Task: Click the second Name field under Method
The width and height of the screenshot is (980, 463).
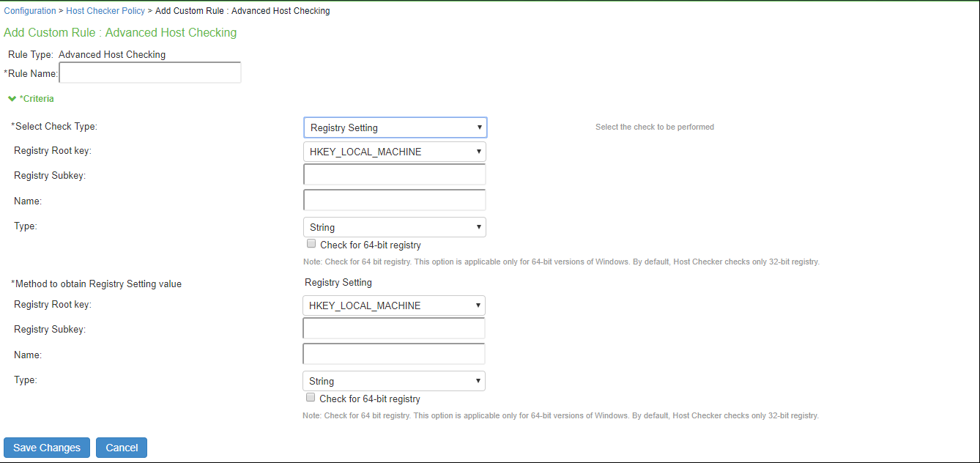Action: 394,354
